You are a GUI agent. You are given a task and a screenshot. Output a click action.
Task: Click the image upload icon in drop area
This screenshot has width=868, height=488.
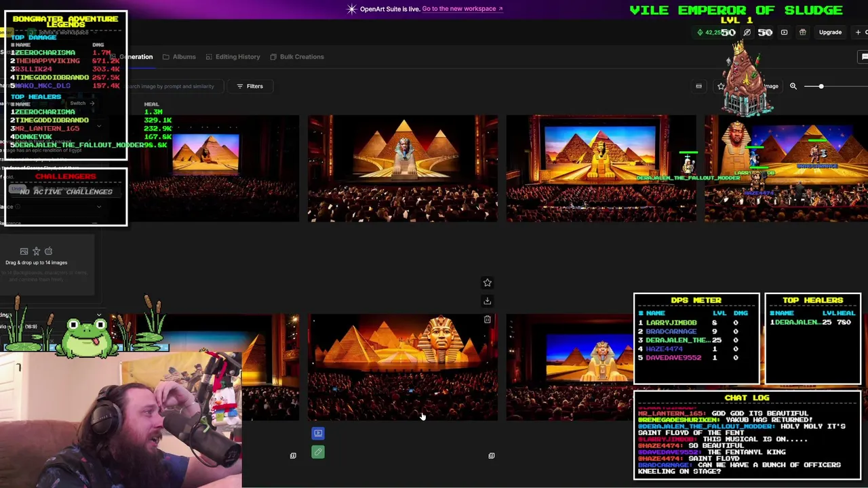(x=24, y=251)
